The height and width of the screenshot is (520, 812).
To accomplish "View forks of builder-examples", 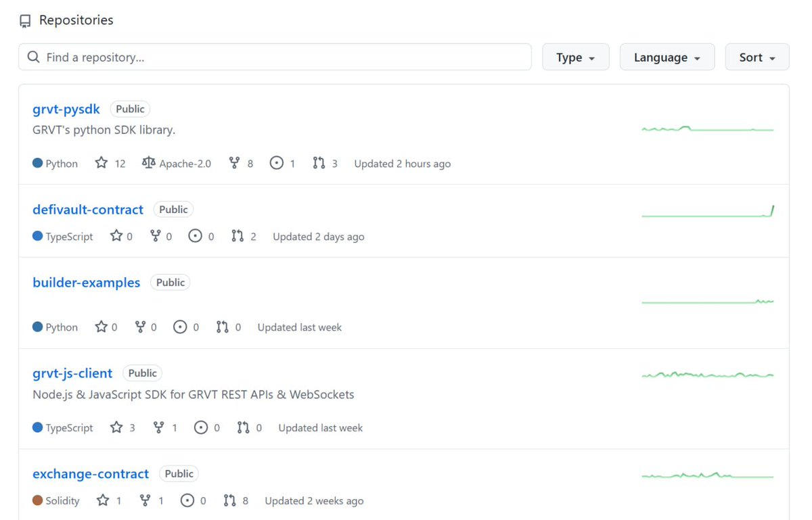I will (x=145, y=327).
